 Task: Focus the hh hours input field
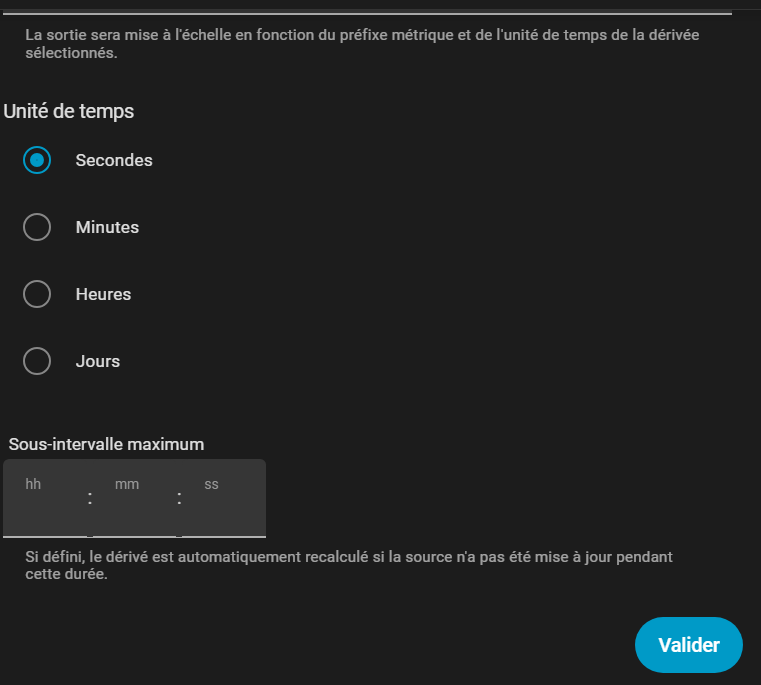tap(45, 498)
